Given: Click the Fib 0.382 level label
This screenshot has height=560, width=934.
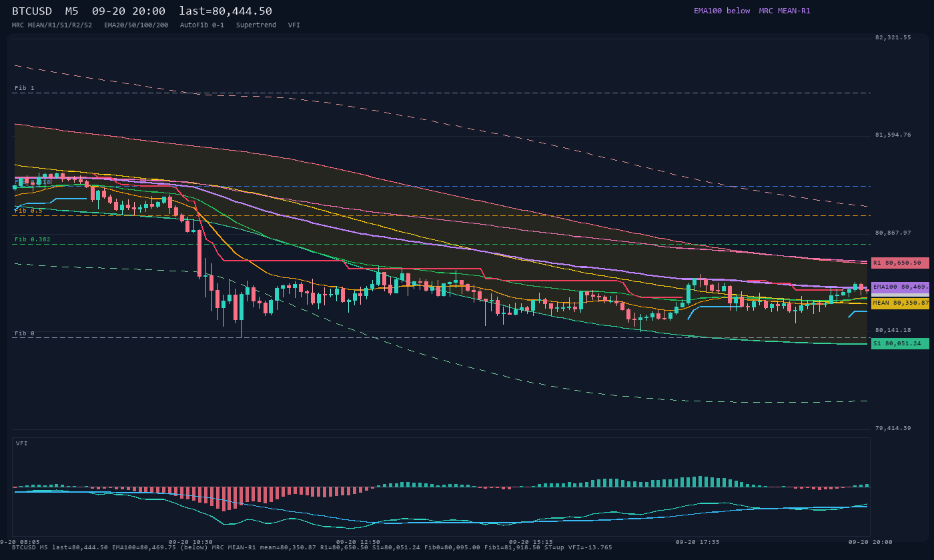Looking at the screenshot, I should click(x=33, y=239).
